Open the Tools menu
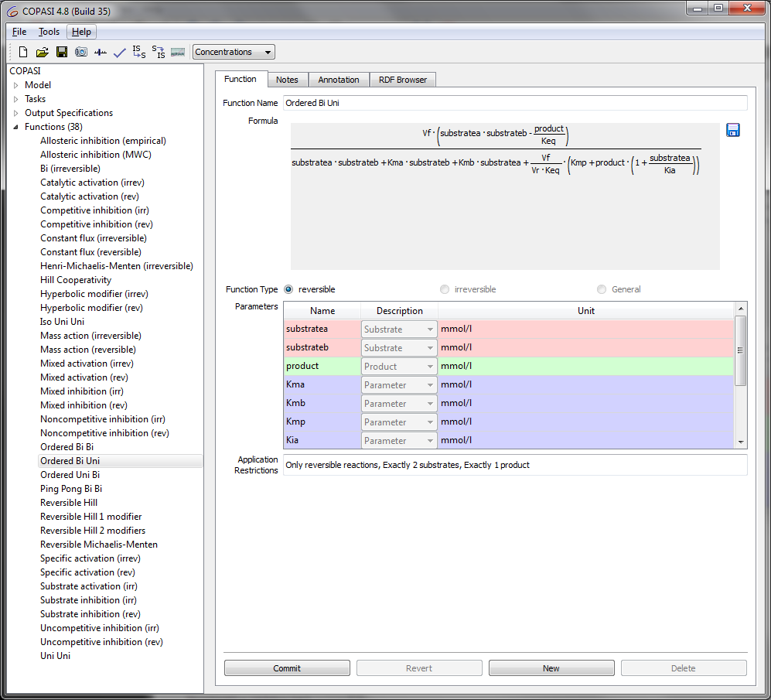 pyautogui.click(x=49, y=32)
